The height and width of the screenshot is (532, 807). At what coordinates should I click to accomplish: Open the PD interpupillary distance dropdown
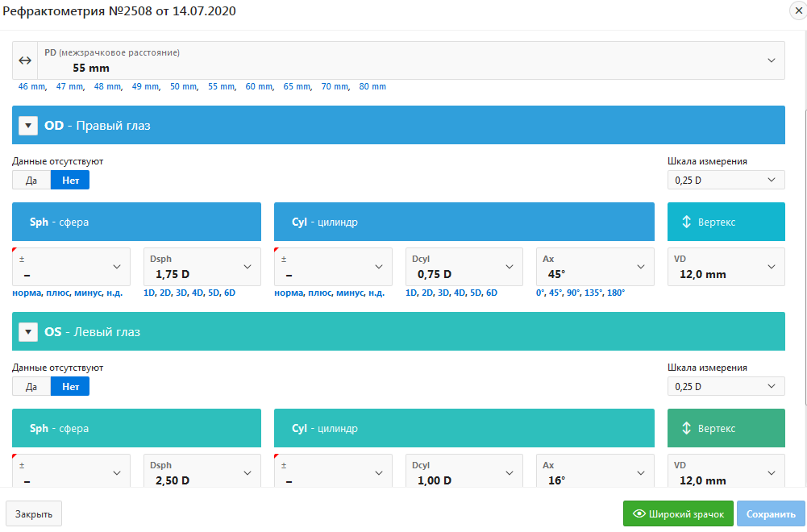(771, 60)
